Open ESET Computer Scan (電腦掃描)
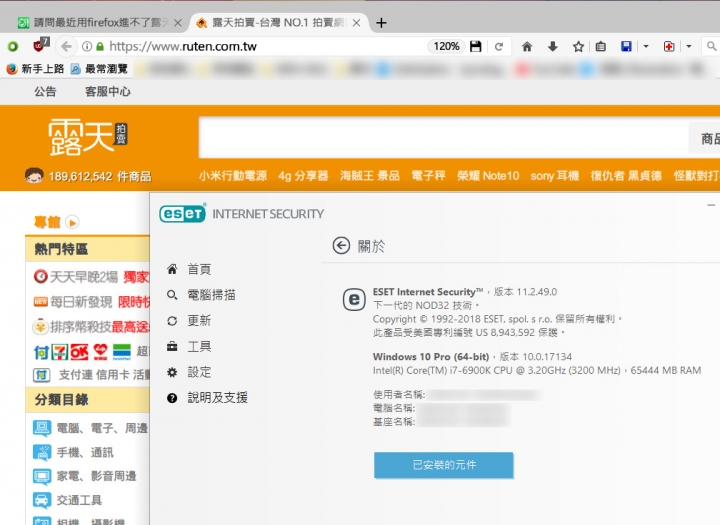 click(x=211, y=295)
